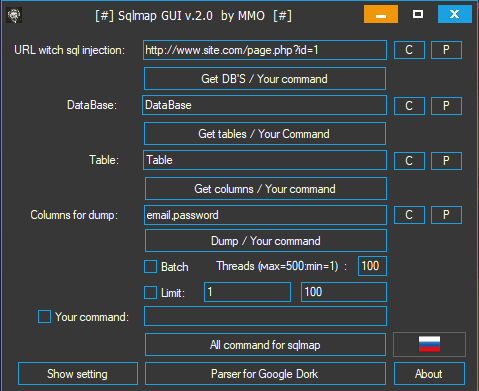Click the application logo icon in title bar
This screenshot has width=479, height=391.
[14, 15]
